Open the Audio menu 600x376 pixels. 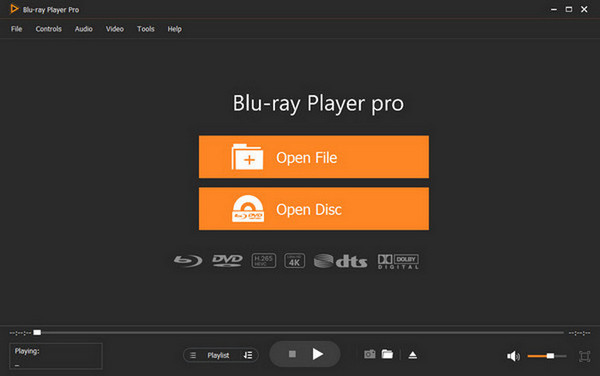[83, 29]
